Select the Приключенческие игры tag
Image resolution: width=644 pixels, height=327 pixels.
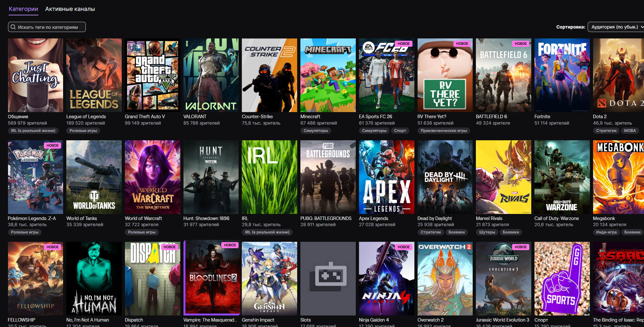coord(444,131)
